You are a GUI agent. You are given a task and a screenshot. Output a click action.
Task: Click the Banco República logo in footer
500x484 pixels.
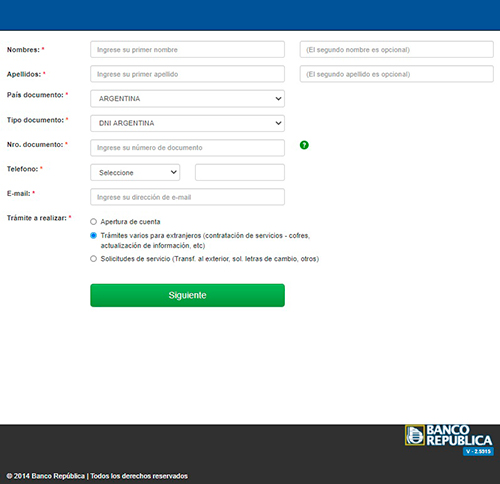[449, 435]
